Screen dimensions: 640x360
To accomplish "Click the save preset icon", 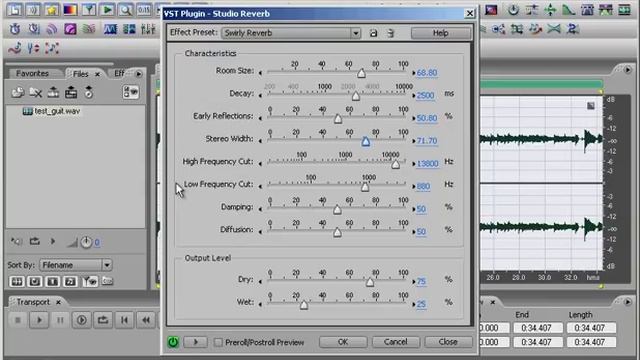I will (373, 33).
